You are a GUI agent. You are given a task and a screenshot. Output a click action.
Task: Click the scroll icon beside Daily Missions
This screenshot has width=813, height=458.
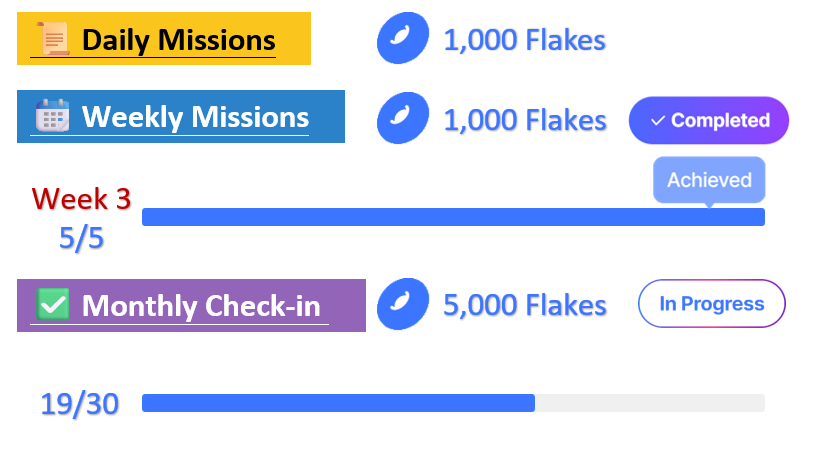pos(53,40)
